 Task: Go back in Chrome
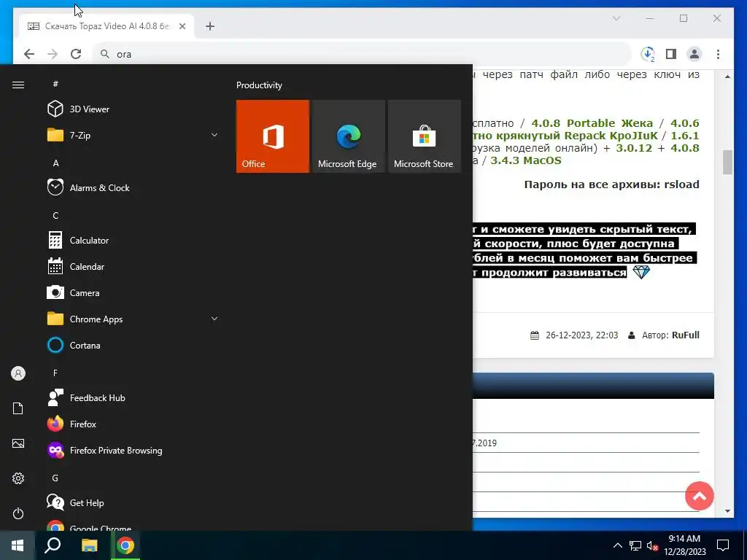[x=29, y=54]
